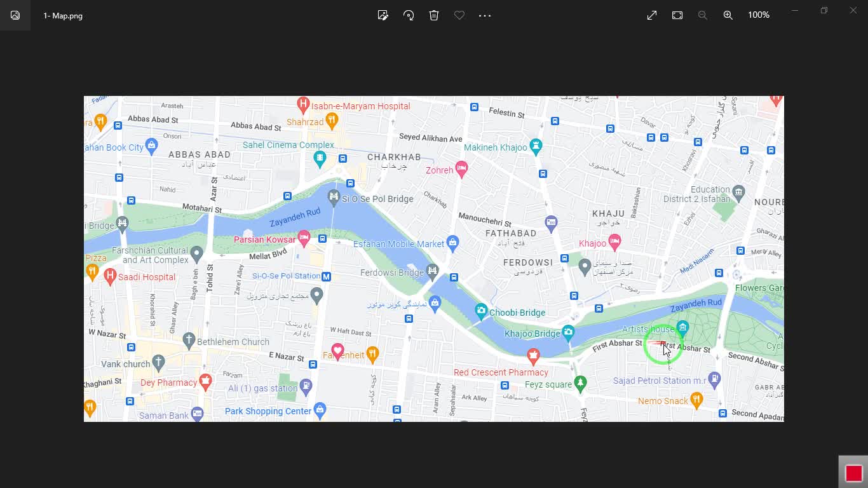Click the Nemo Snack restaurant marker
Image resolution: width=868 pixels, height=488 pixels.
696,400
